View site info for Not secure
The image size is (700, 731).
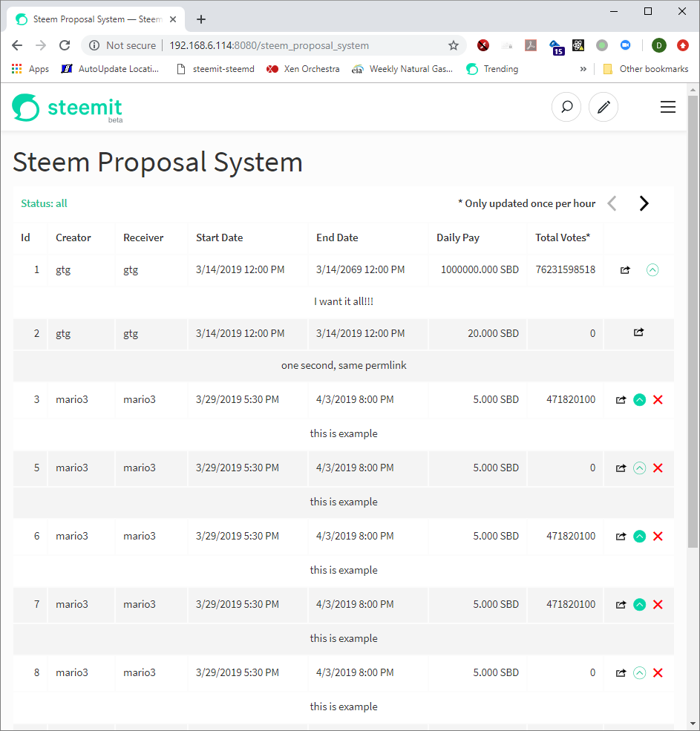(x=122, y=45)
